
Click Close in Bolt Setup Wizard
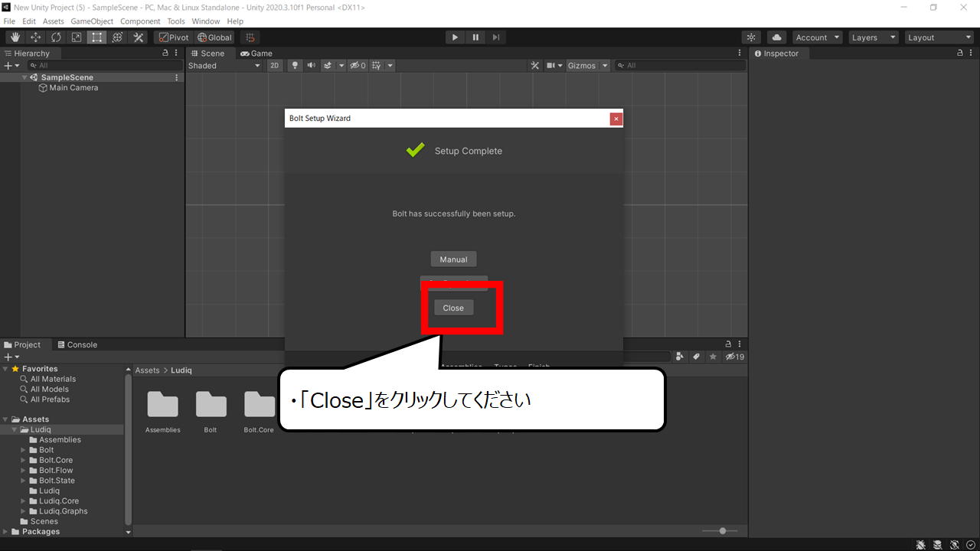(453, 308)
